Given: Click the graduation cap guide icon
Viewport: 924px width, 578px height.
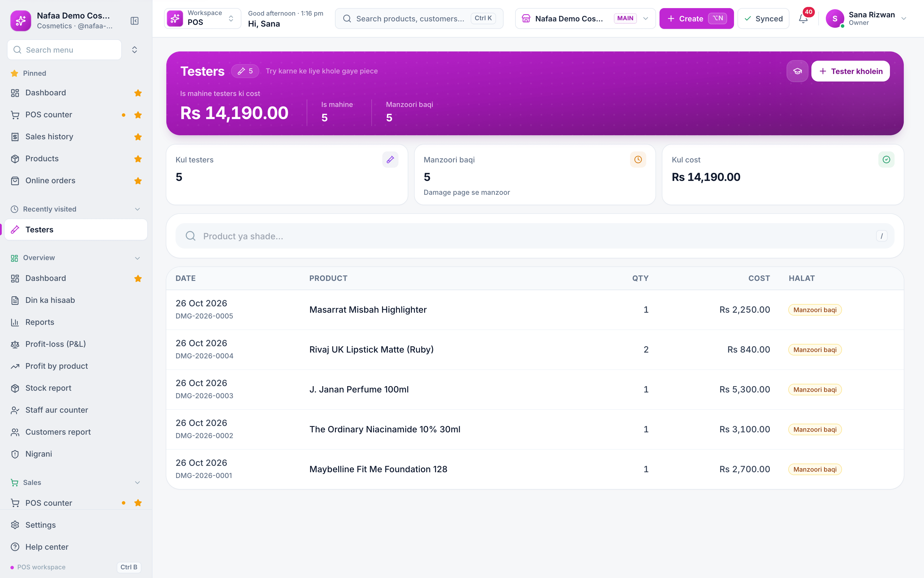Looking at the screenshot, I should coord(797,71).
